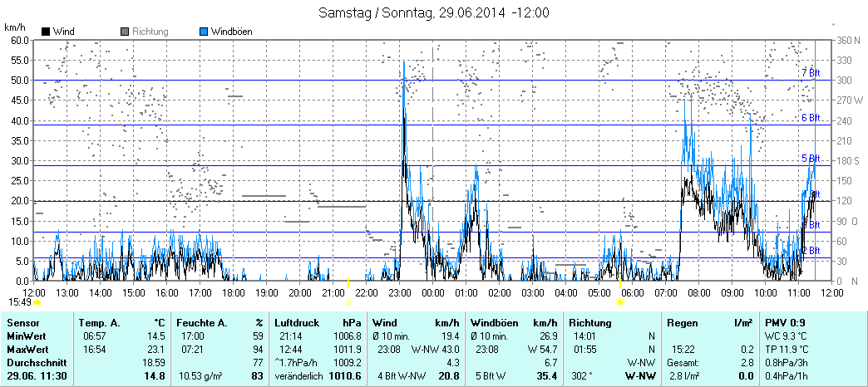Click the grayed-out Richtung legend label
868x387 pixels.
click(150, 32)
